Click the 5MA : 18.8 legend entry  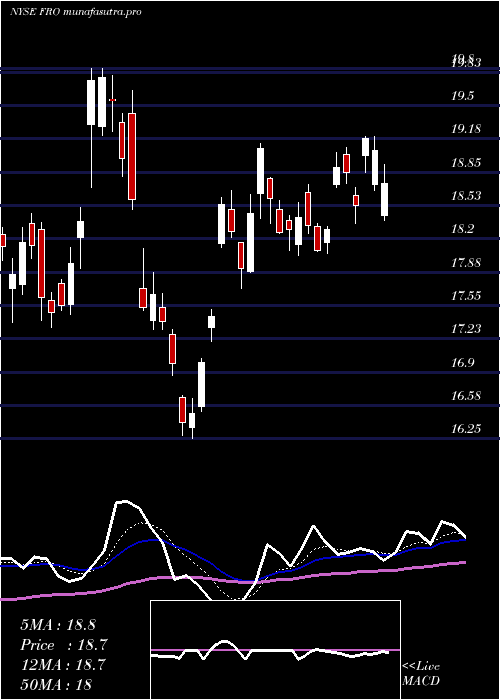[58, 625]
